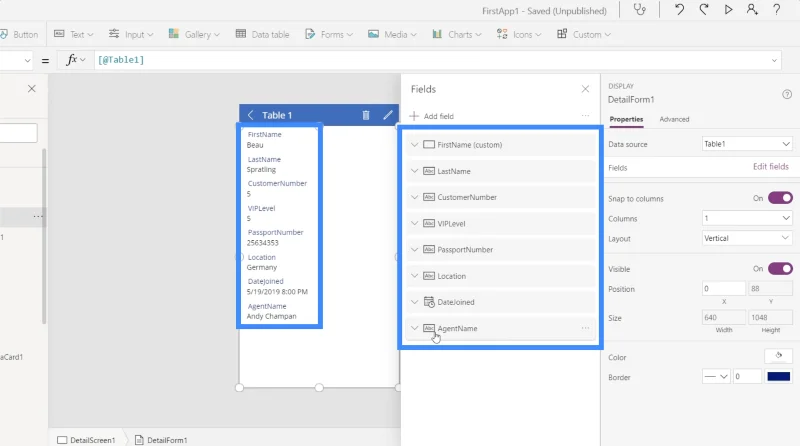
Task: Open the Media insert menu
Action: coord(392,34)
